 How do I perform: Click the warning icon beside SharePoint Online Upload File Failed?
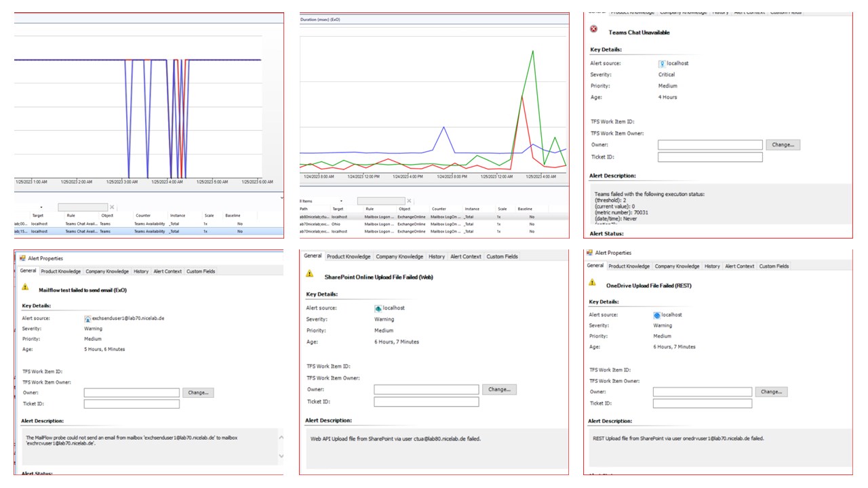tap(310, 274)
